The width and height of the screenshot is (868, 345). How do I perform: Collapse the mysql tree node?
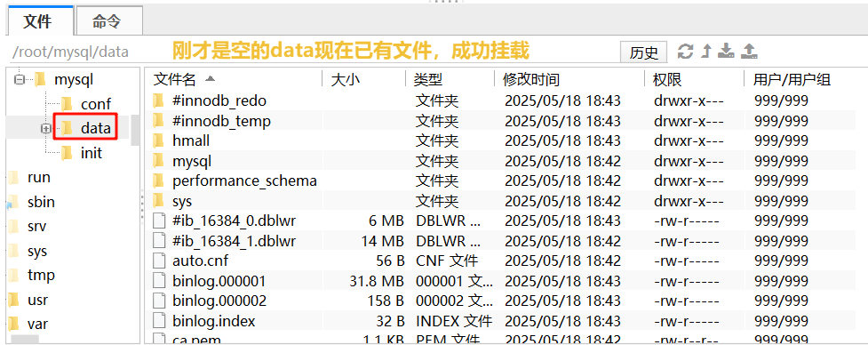coord(20,80)
